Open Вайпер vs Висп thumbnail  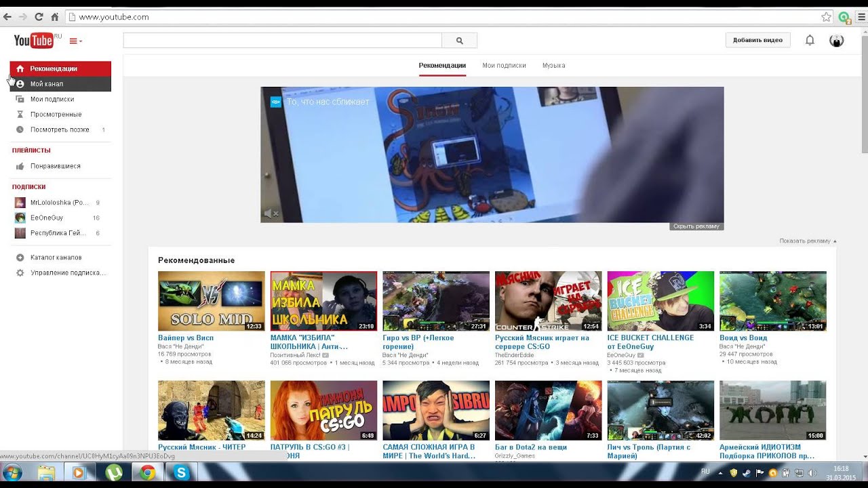coord(212,301)
